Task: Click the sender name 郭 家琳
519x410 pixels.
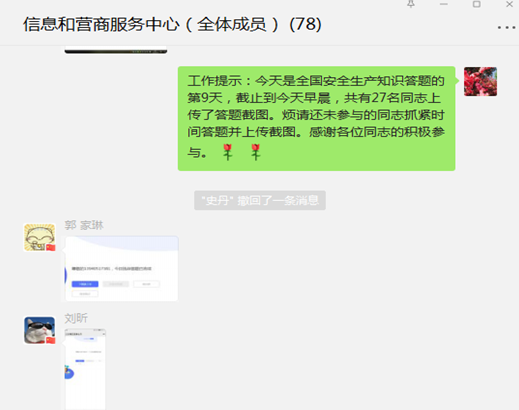Action: pyautogui.click(x=84, y=225)
